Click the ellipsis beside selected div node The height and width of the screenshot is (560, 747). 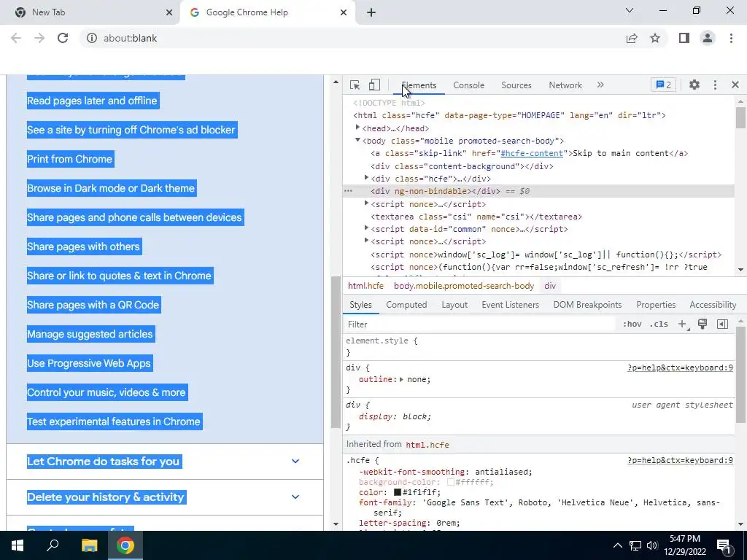click(348, 191)
